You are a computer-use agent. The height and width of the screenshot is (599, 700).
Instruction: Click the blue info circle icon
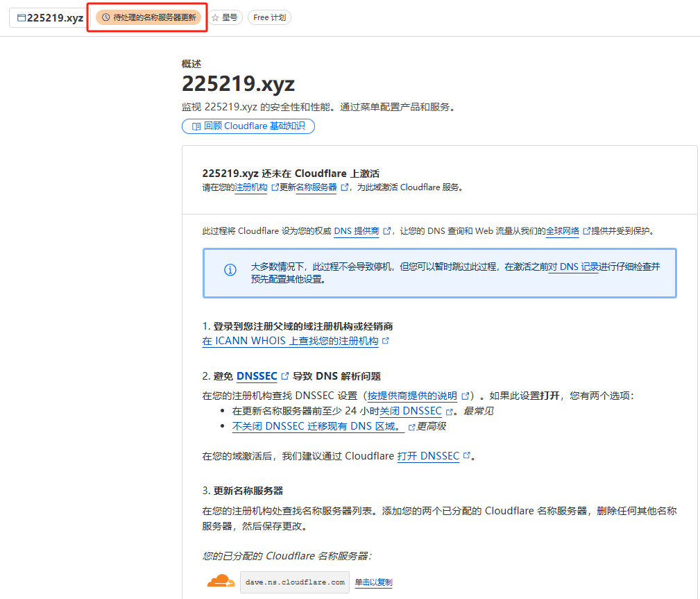click(x=230, y=270)
